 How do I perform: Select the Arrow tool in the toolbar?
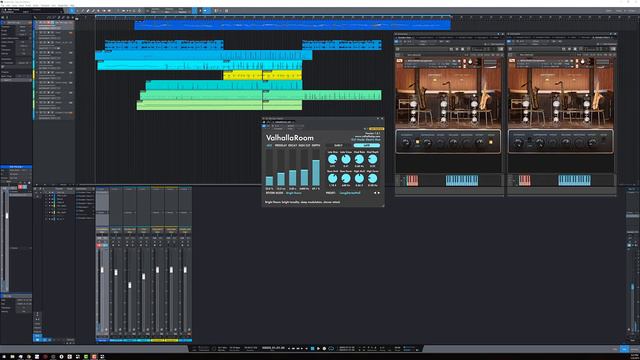pos(71,11)
